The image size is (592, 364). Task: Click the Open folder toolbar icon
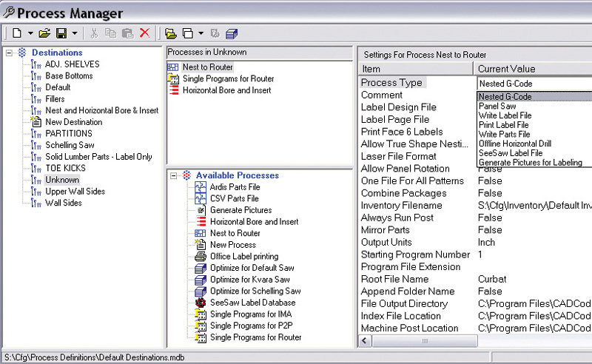tap(44, 33)
